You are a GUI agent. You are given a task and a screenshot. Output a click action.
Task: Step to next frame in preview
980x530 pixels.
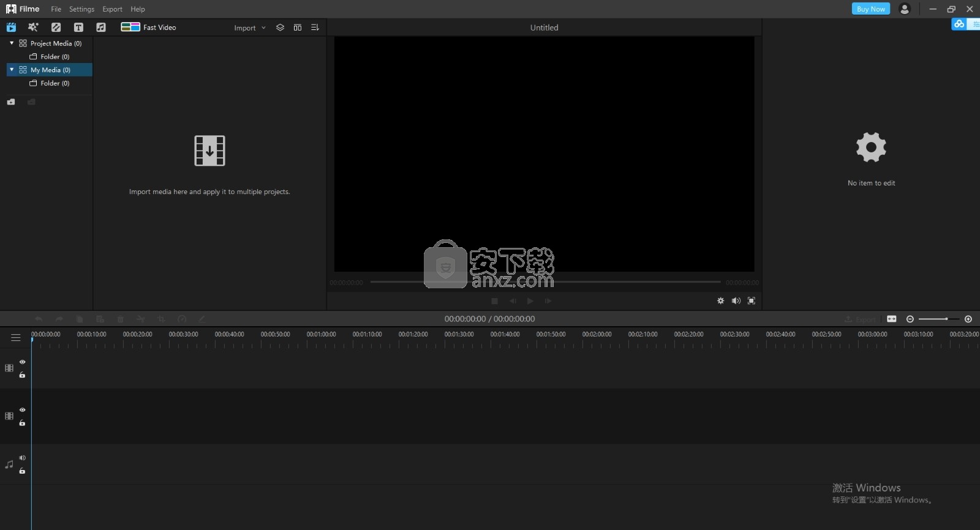pos(548,301)
